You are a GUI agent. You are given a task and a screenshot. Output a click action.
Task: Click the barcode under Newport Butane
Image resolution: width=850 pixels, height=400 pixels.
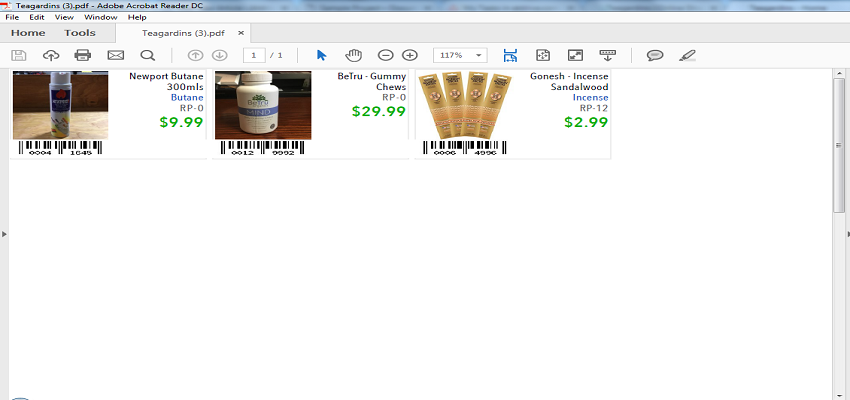point(60,149)
